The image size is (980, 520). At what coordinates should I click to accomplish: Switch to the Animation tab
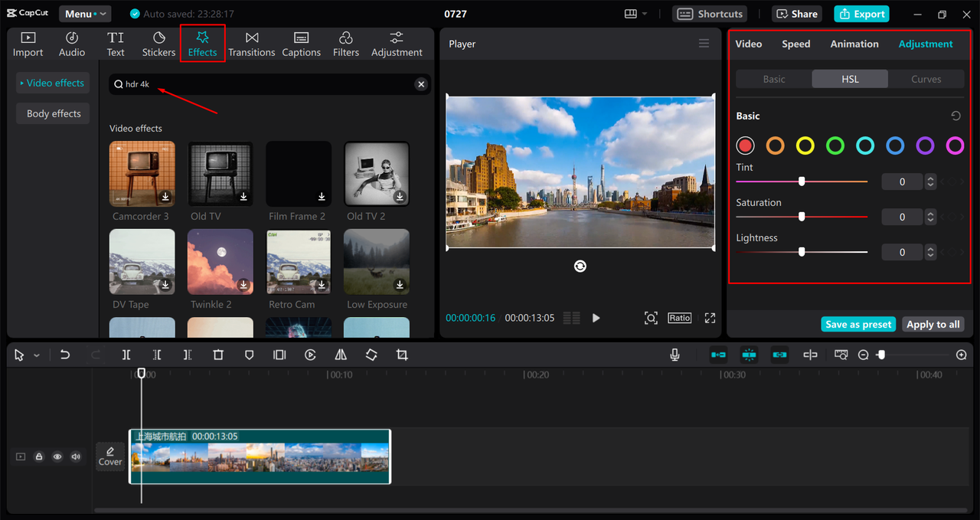(854, 44)
